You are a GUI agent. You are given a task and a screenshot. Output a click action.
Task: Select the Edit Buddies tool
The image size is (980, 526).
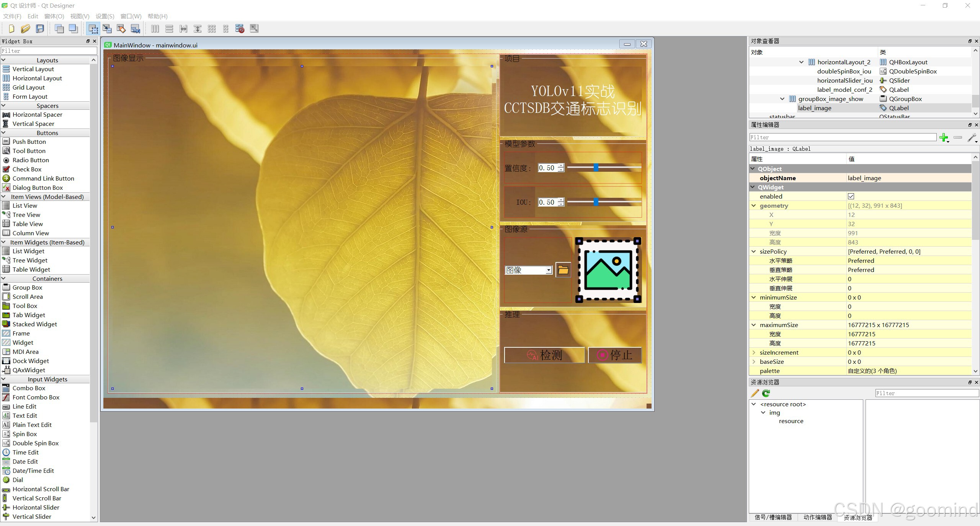click(121, 29)
